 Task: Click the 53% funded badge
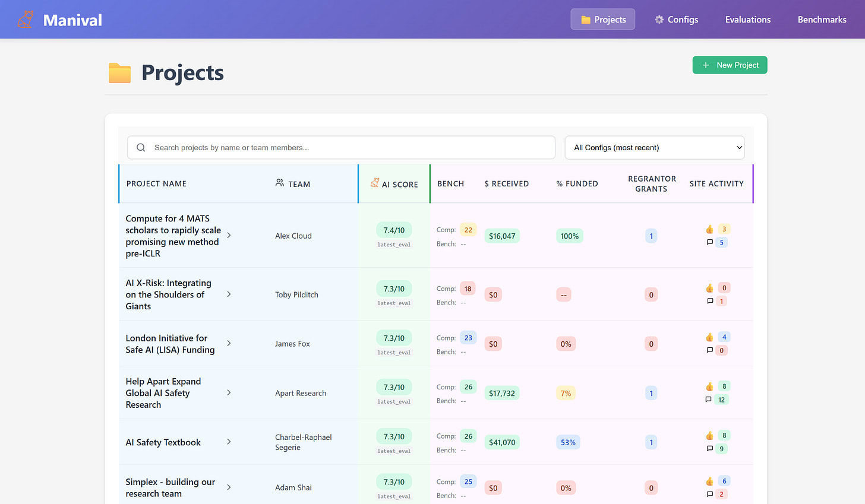567,442
